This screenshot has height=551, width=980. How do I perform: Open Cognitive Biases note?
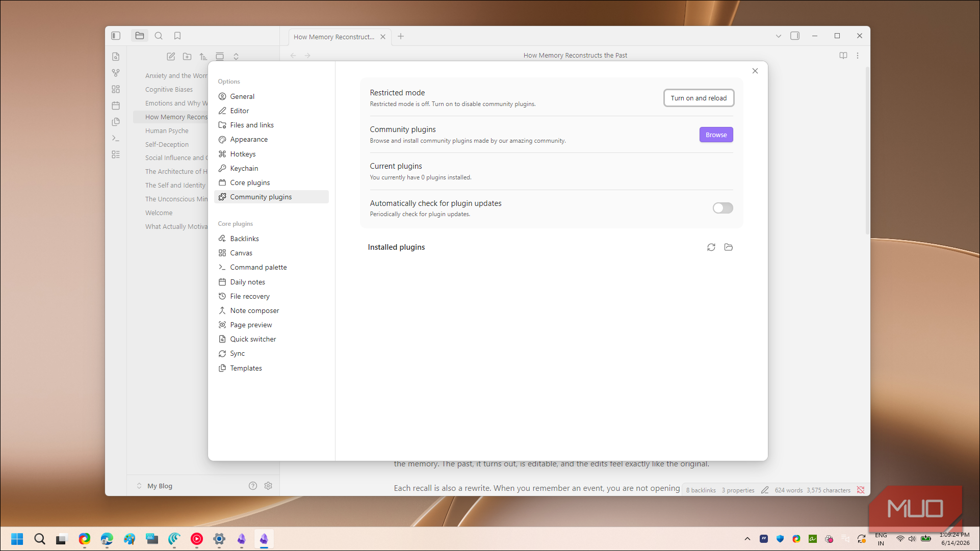click(x=170, y=89)
